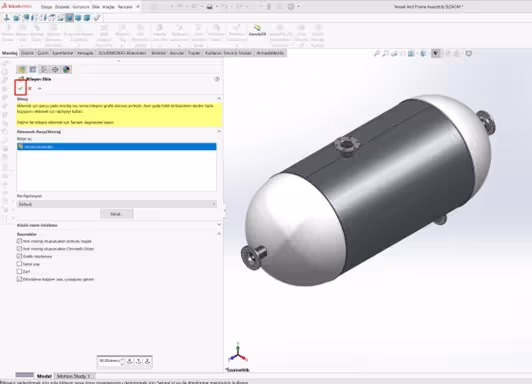Open the ConfigurationManager tab icon

click(44, 69)
